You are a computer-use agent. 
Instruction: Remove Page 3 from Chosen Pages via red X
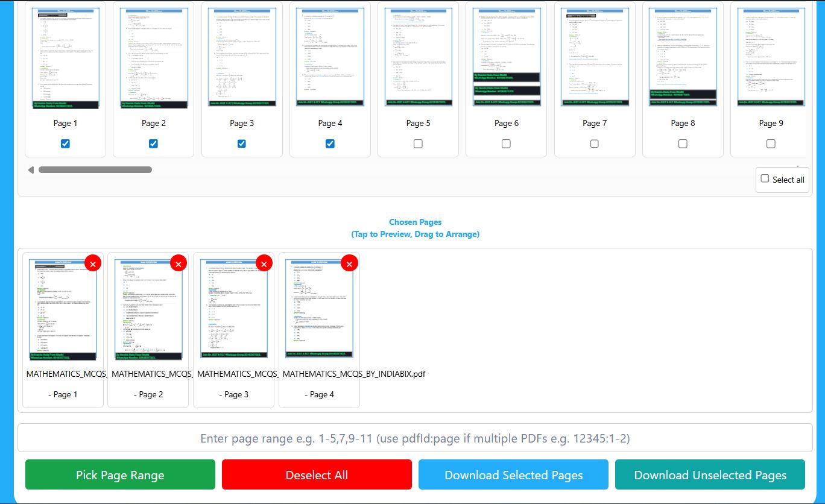[x=264, y=263]
